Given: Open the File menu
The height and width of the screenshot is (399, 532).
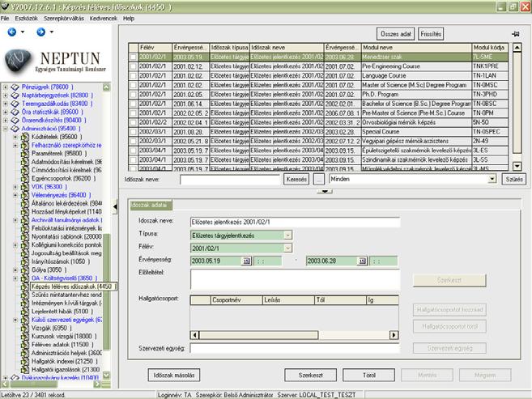Looking at the screenshot, I should tap(5, 19).
